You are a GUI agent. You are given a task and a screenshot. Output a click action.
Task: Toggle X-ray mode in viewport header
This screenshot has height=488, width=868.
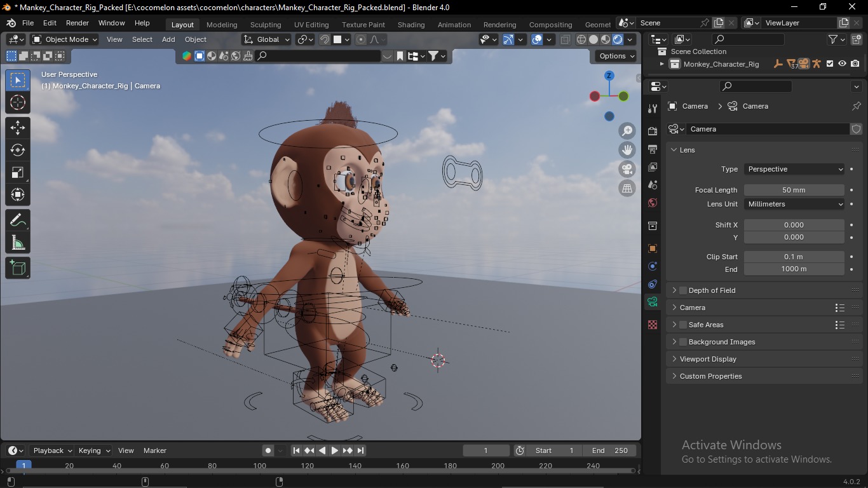click(565, 39)
